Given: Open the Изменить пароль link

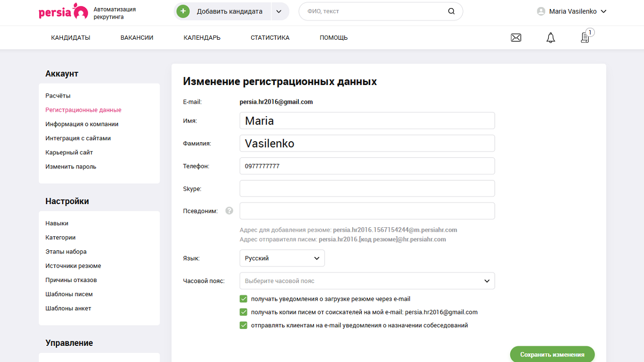Looking at the screenshot, I should (70, 166).
